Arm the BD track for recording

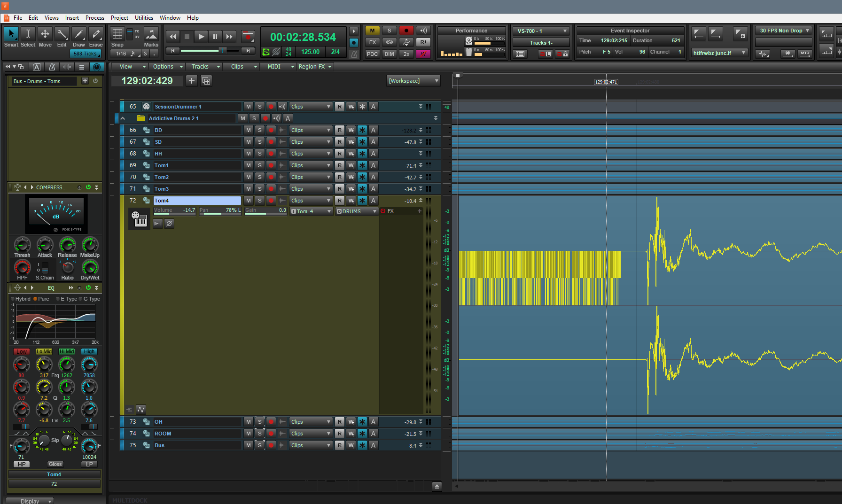click(271, 130)
